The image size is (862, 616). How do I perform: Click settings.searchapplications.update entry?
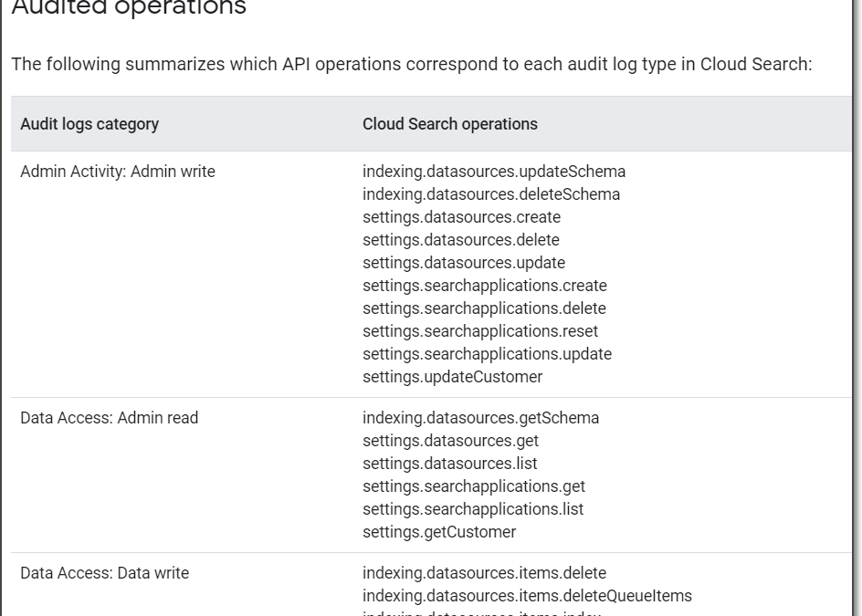click(x=487, y=354)
